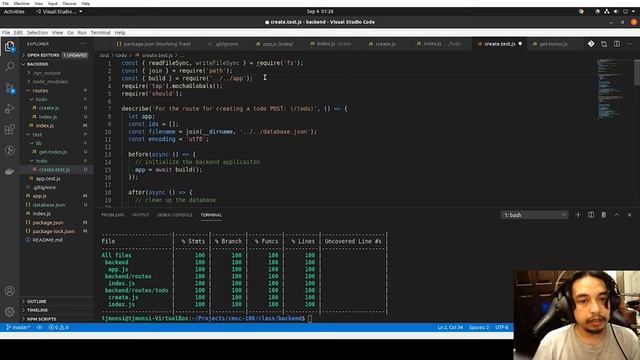Split the editor to the right

click(x=617, y=44)
